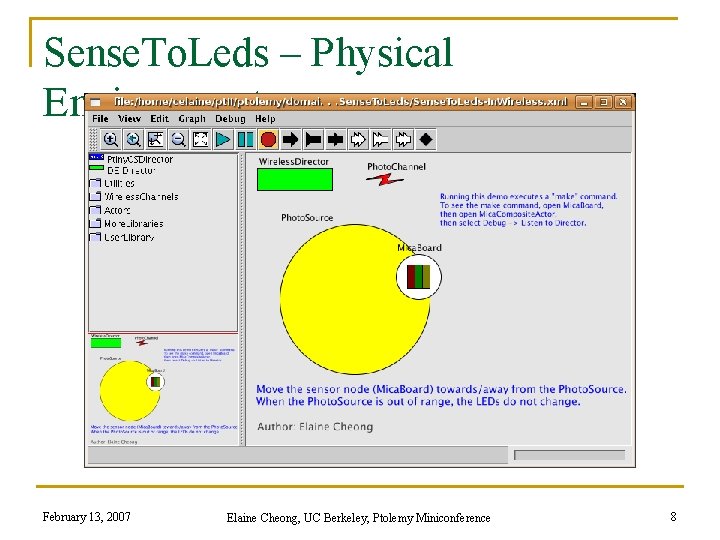Image resolution: width=720 pixels, height=540 pixels.
Task: Click the 'Move the sensor node' annotation text
Action: 441,395
